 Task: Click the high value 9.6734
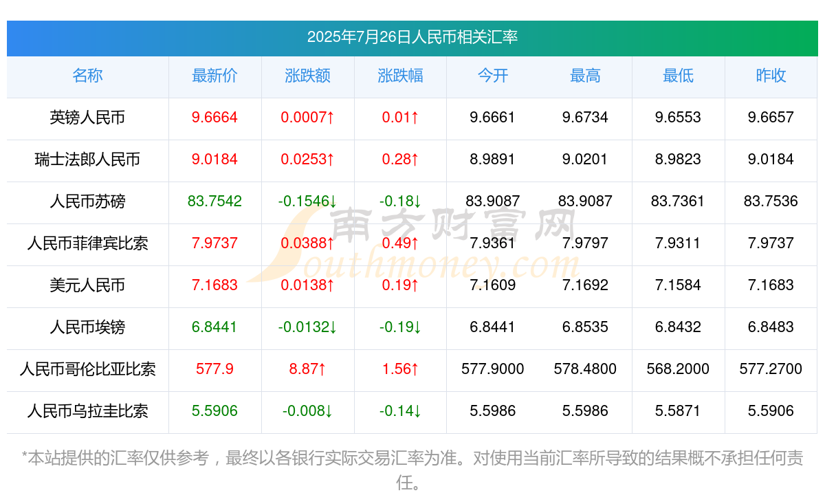pos(586,118)
